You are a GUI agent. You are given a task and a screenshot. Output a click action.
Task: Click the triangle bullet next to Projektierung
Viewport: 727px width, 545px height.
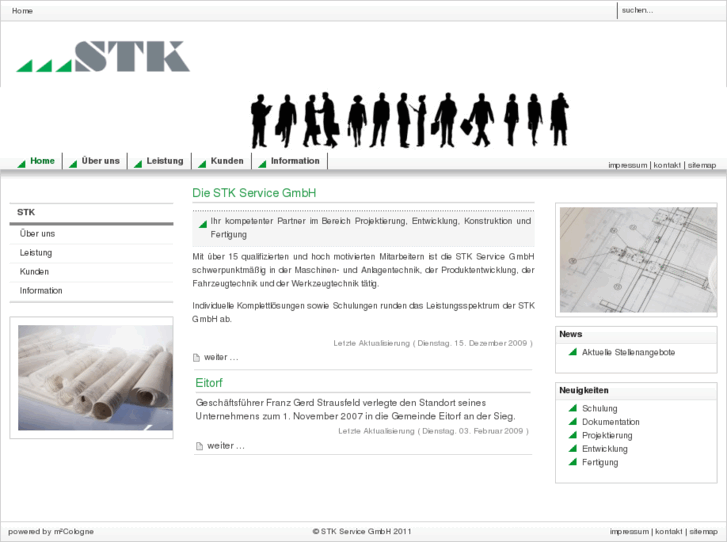573,435
